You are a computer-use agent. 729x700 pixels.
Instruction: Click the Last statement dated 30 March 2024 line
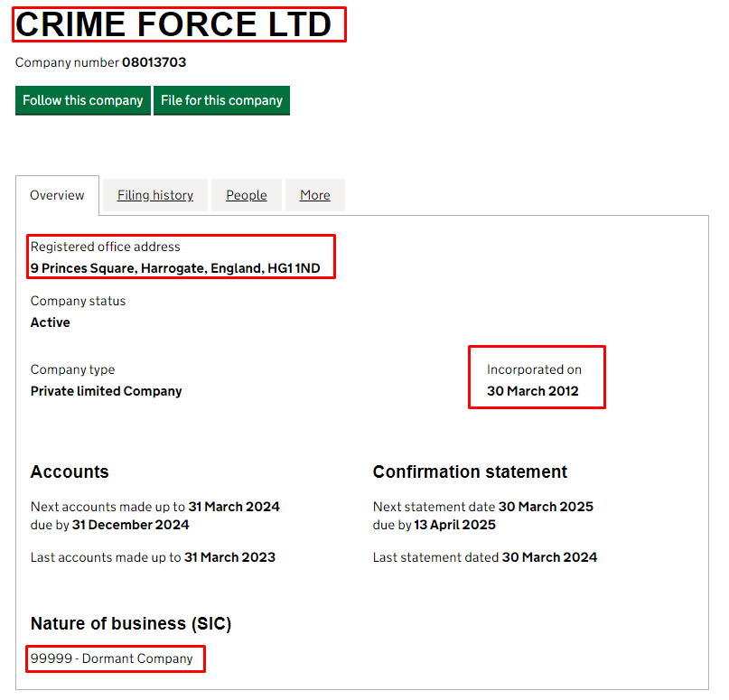484,557
